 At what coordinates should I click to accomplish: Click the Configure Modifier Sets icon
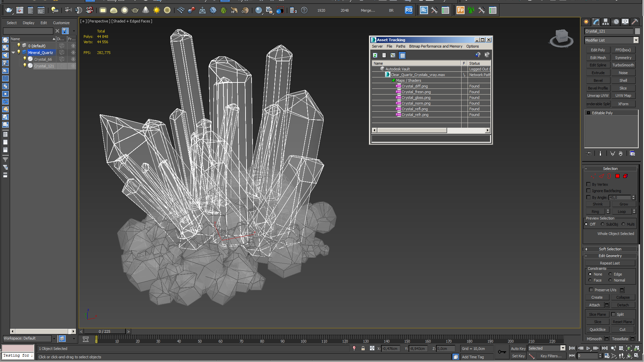coord(632,154)
